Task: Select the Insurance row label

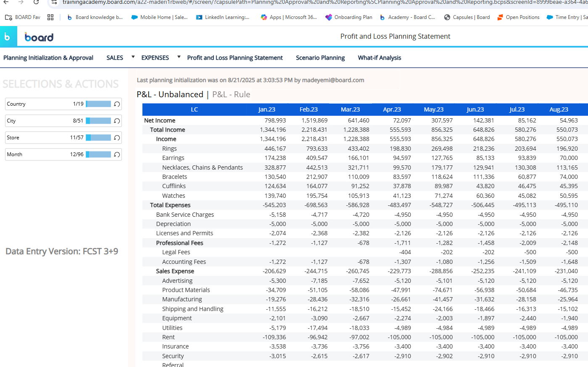Action: coord(175,346)
